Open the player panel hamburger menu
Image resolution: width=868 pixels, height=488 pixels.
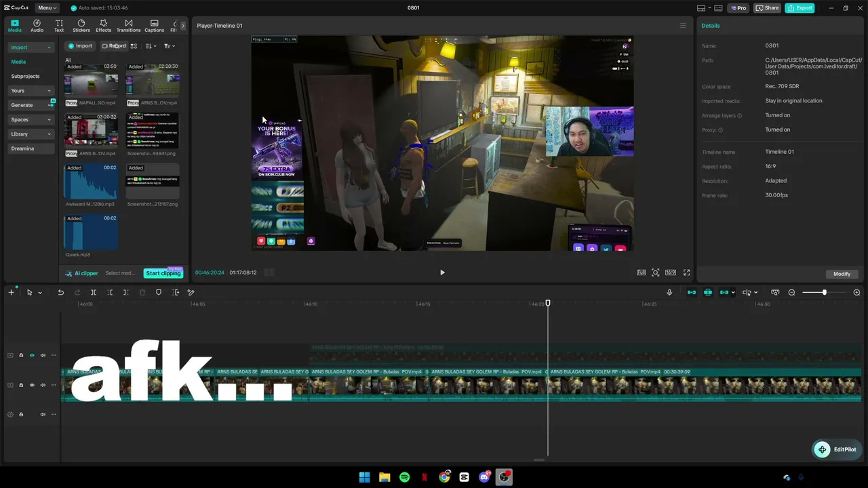coord(683,26)
